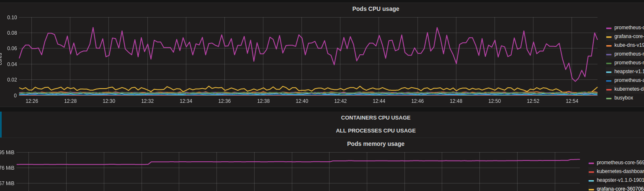Toggle the busybox series label
The height and width of the screenshot is (191, 644).
tap(623, 98)
